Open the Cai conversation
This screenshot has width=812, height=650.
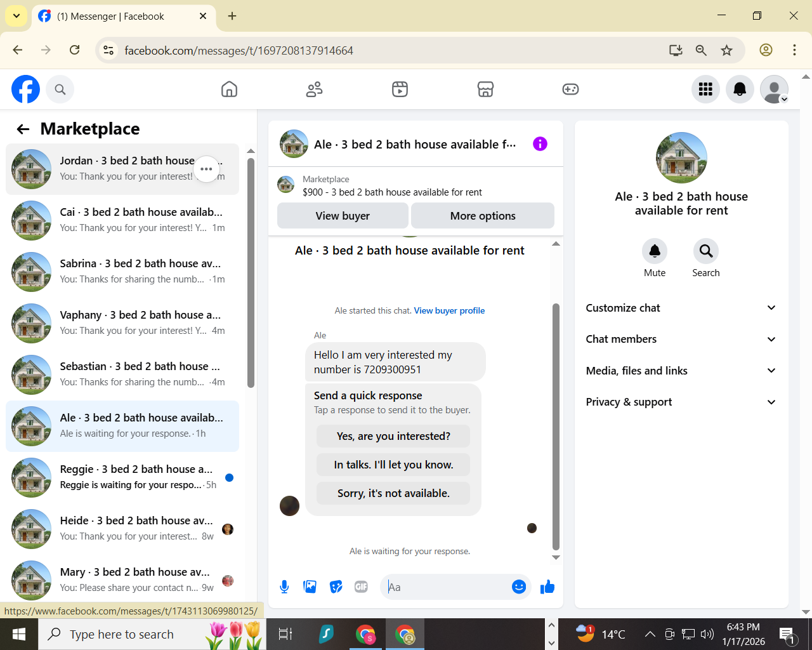click(122, 220)
